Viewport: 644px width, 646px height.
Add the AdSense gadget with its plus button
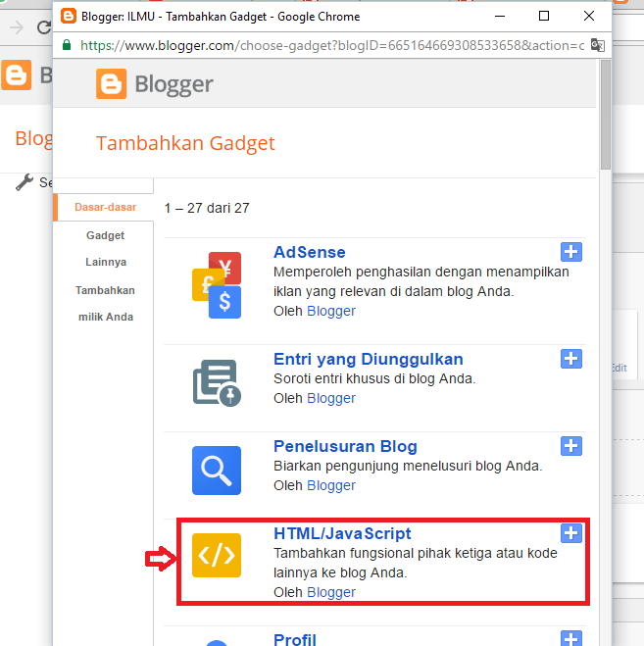pyautogui.click(x=571, y=252)
